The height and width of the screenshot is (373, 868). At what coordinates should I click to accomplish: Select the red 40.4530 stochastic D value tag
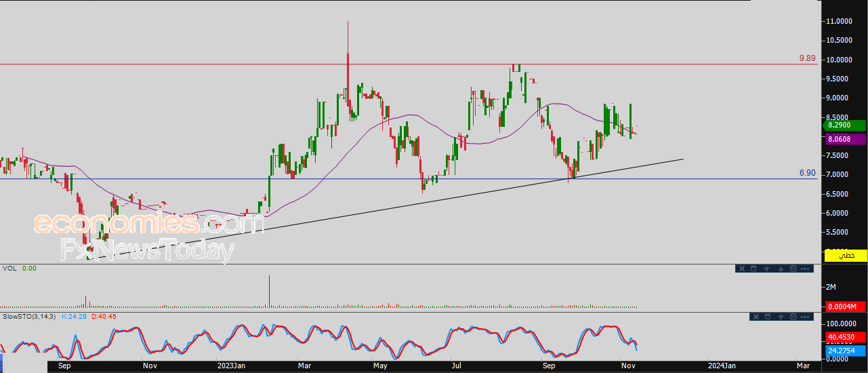coord(846,337)
